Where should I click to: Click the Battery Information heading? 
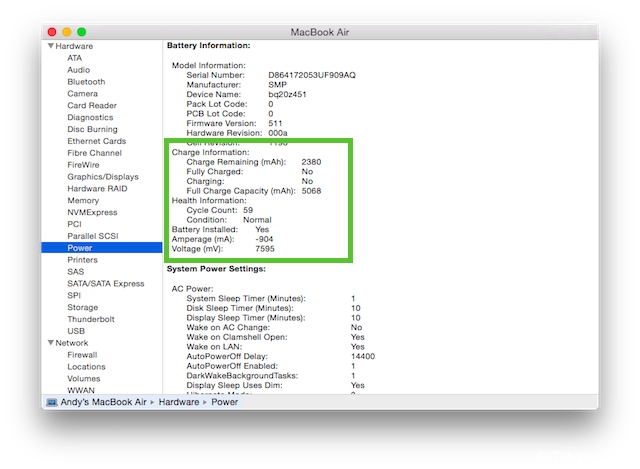[209, 45]
